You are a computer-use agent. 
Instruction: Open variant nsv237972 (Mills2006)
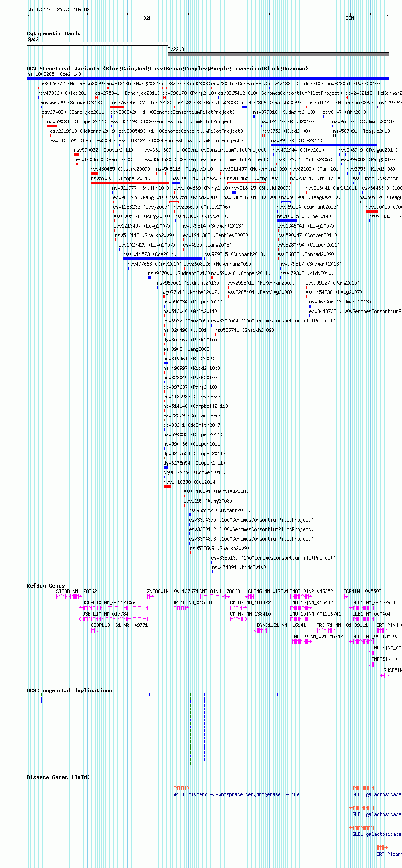(304, 159)
